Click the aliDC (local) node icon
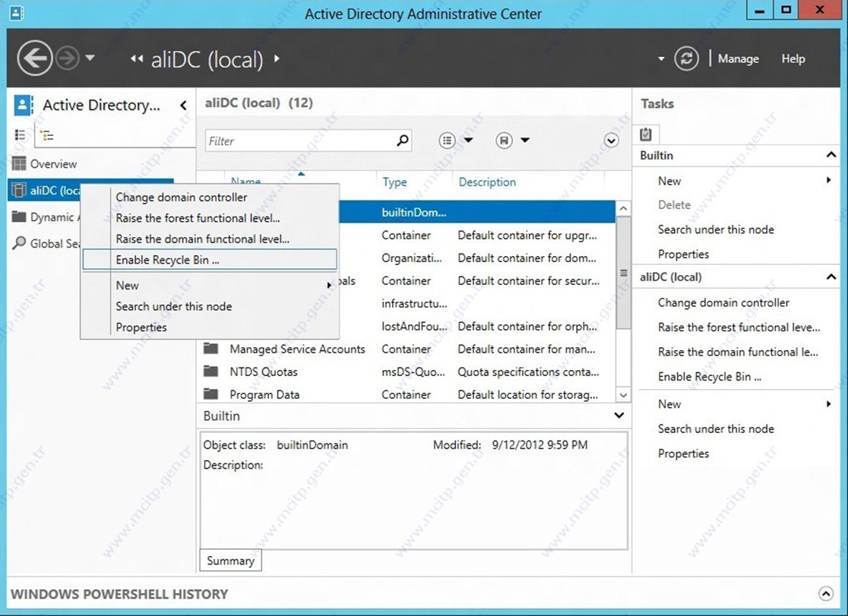This screenshot has height=616, width=848. point(19,190)
